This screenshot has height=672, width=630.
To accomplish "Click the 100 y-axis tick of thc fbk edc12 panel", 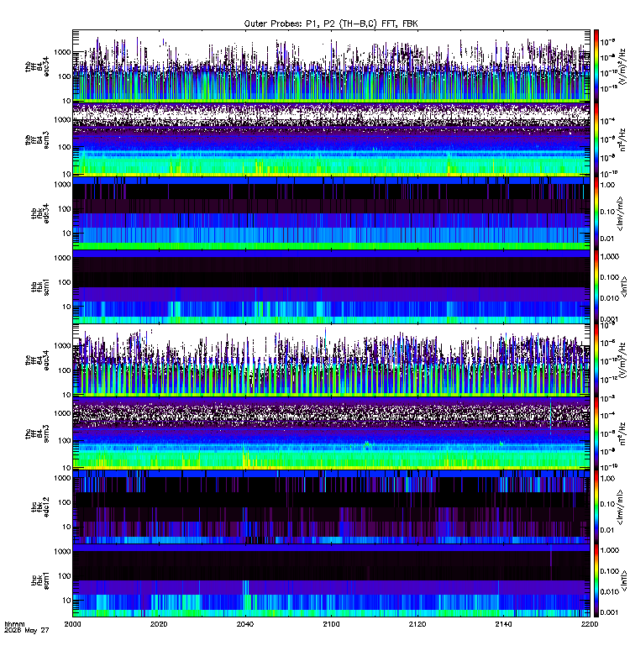I will click(66, 502).
